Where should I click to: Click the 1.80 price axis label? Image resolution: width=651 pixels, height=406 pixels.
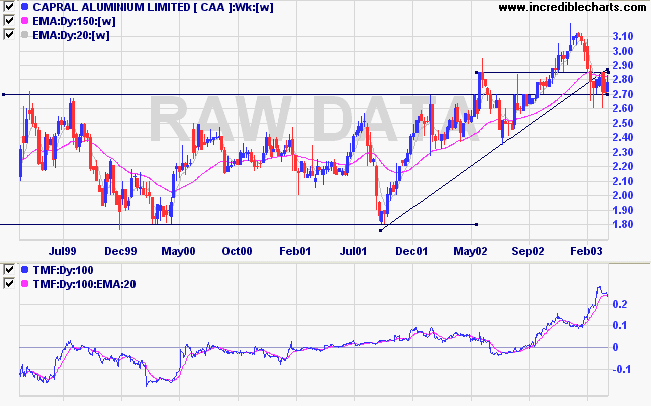[x=623, y=224]
